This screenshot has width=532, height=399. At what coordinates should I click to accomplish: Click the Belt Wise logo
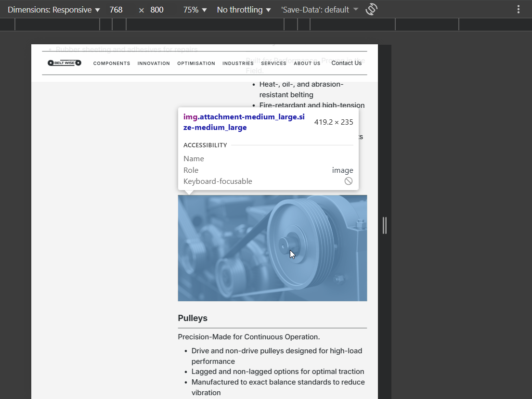click(x=65, y=63)
